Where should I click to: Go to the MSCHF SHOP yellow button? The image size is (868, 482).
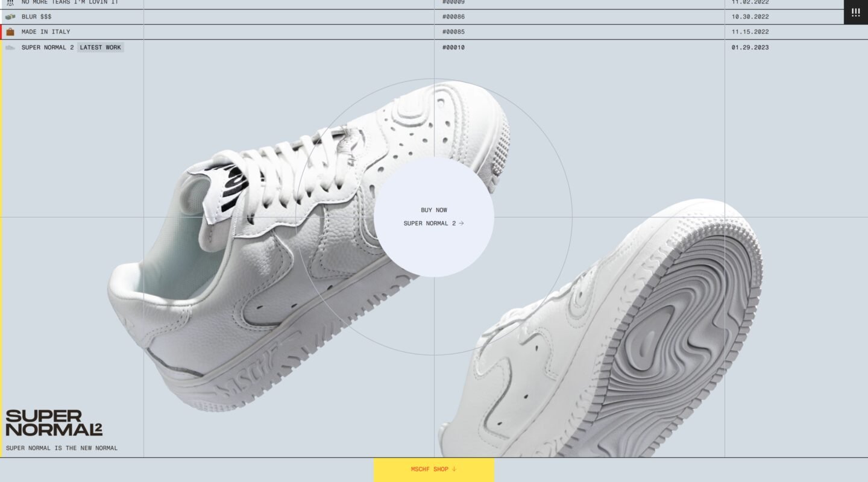[x=434, y=470]
